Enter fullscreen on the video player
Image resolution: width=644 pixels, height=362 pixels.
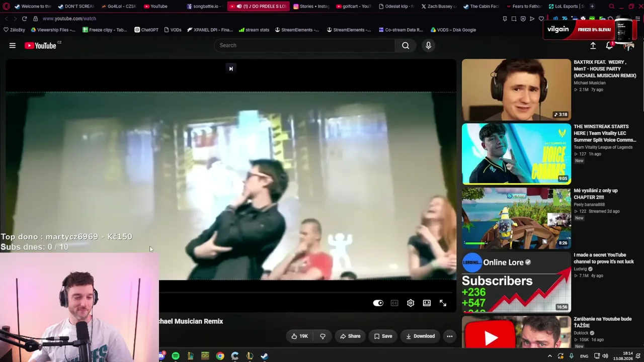pos(443,303)
